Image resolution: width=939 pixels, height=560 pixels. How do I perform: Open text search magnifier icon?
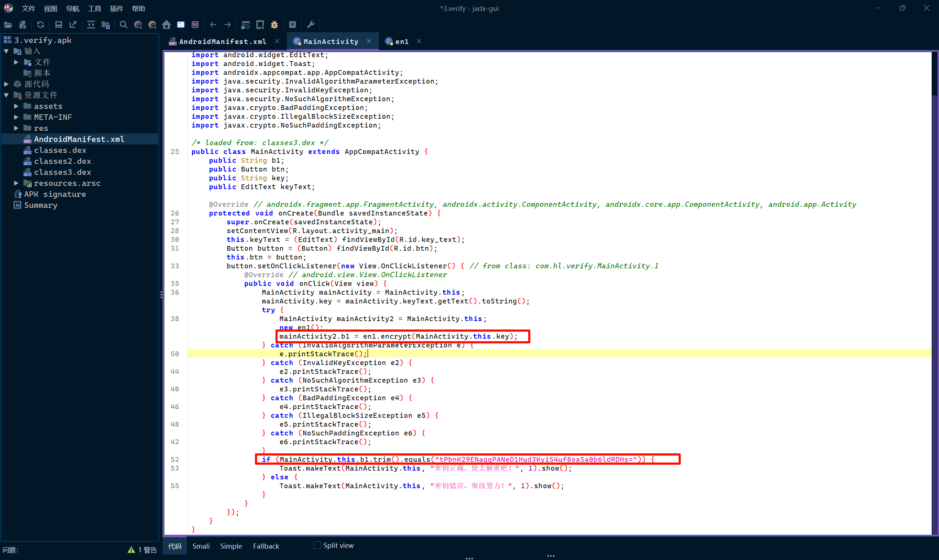pos(124,25)
